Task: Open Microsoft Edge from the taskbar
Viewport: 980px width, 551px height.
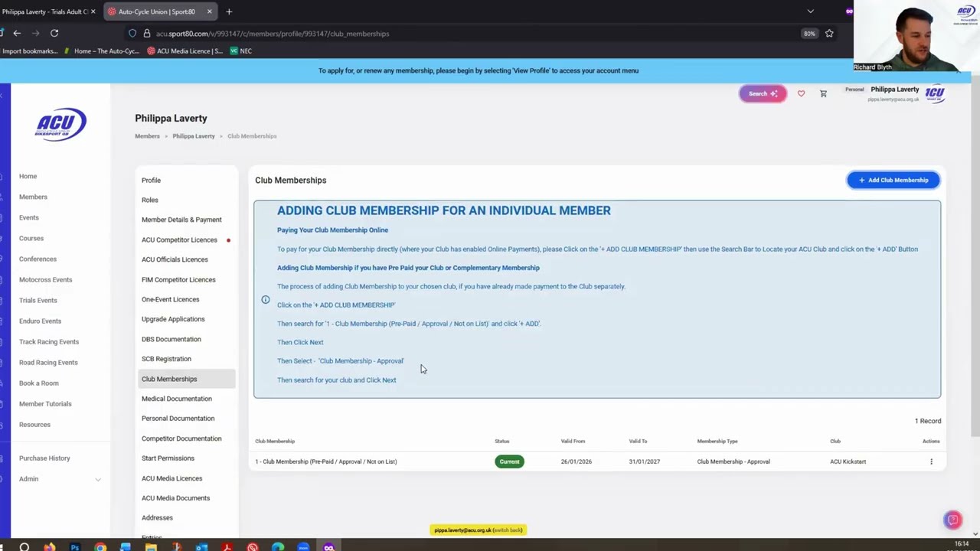Action: tap(278, 547)
